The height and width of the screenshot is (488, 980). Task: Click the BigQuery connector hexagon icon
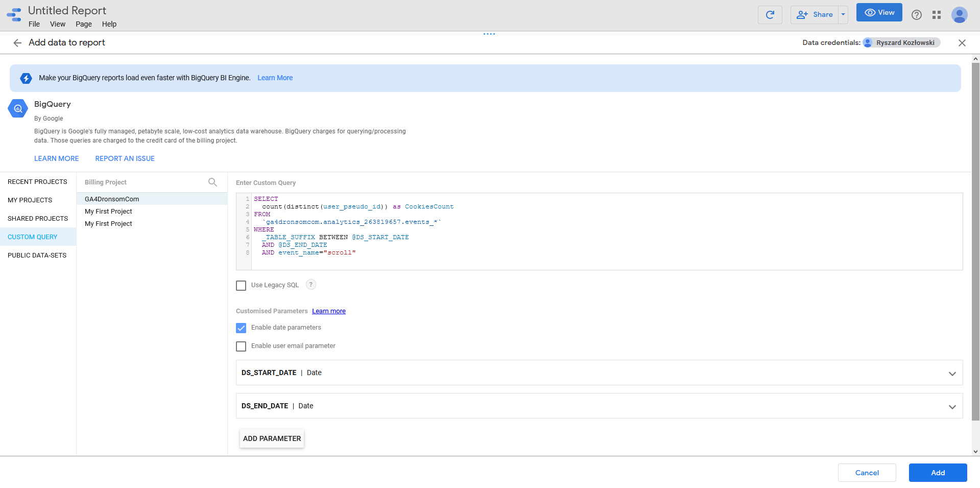(x=18, y=108)
